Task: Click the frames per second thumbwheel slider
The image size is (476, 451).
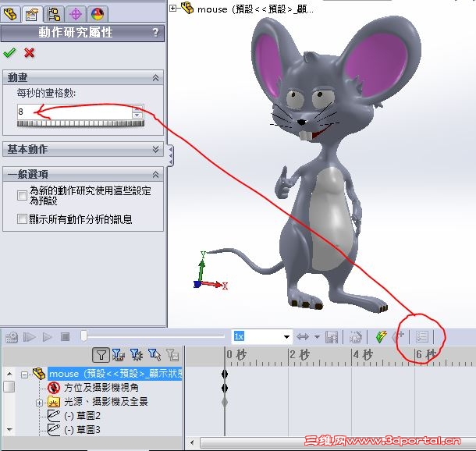Action: coord(80,123)
